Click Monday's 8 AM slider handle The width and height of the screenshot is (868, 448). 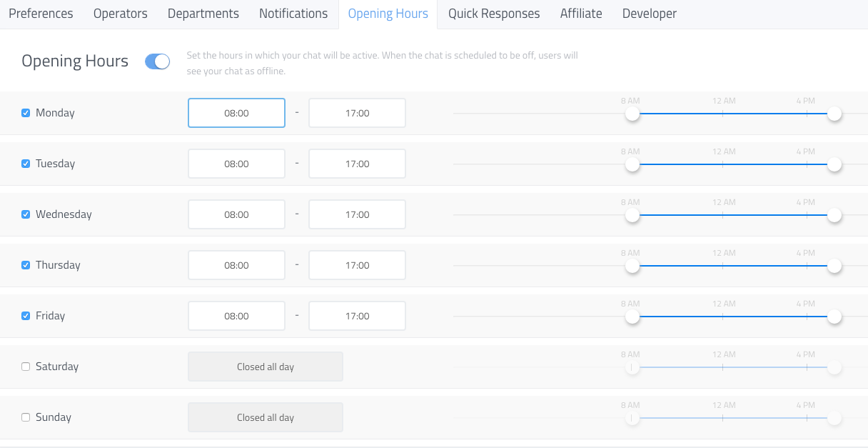point(632,114)
